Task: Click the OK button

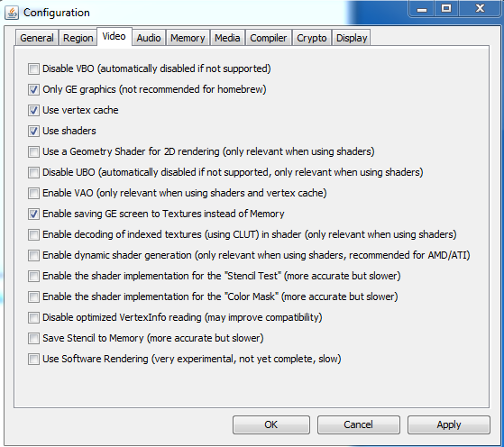Action: 271,424
